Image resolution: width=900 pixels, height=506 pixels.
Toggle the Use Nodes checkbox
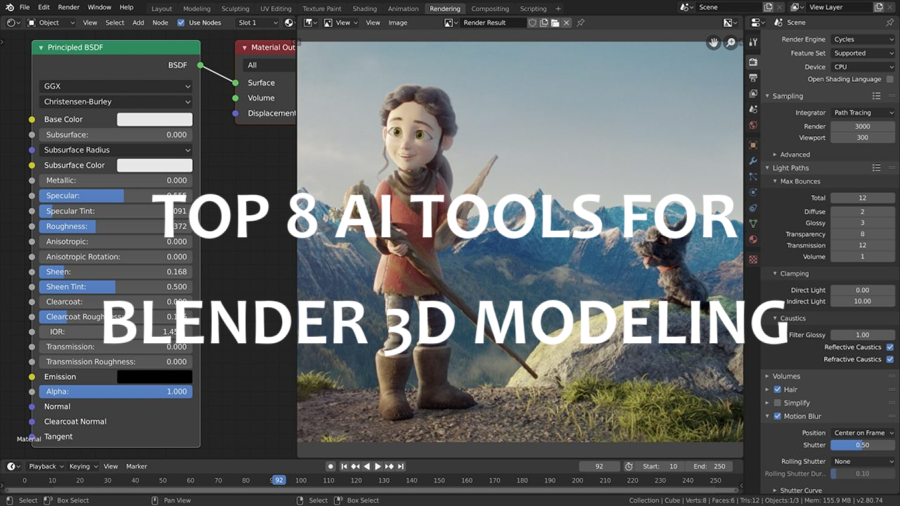click(181, 23)
